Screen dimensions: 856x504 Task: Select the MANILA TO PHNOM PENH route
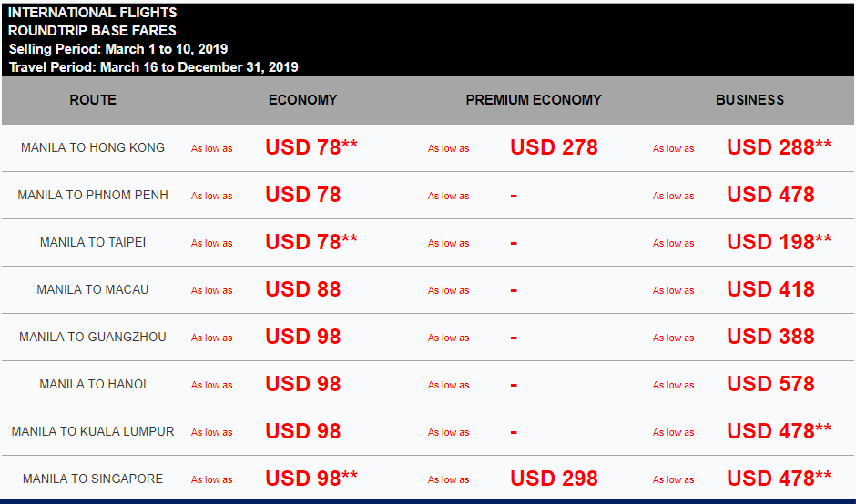(x=93, y=196)
